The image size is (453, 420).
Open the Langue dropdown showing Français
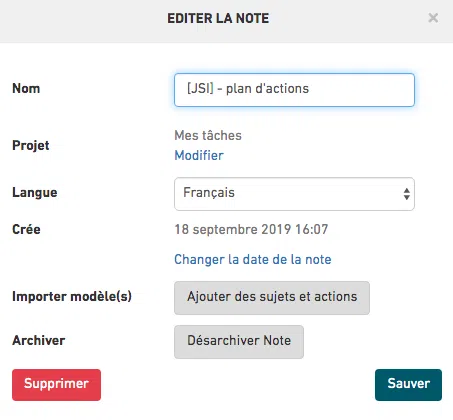pyautogui.click(x=294, y=194)
